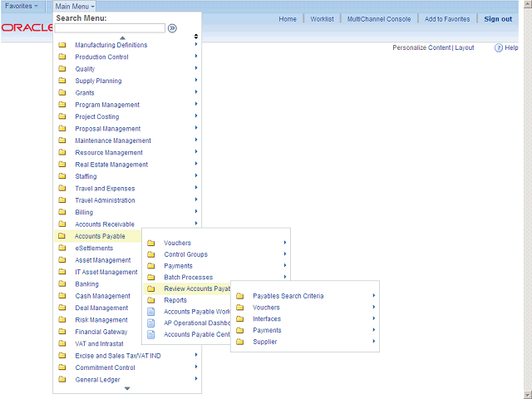The width and height of the screenshot is (532, 399).
Task: Click the Supplier folder icon in submenu
Action: (x=240, y=342)
